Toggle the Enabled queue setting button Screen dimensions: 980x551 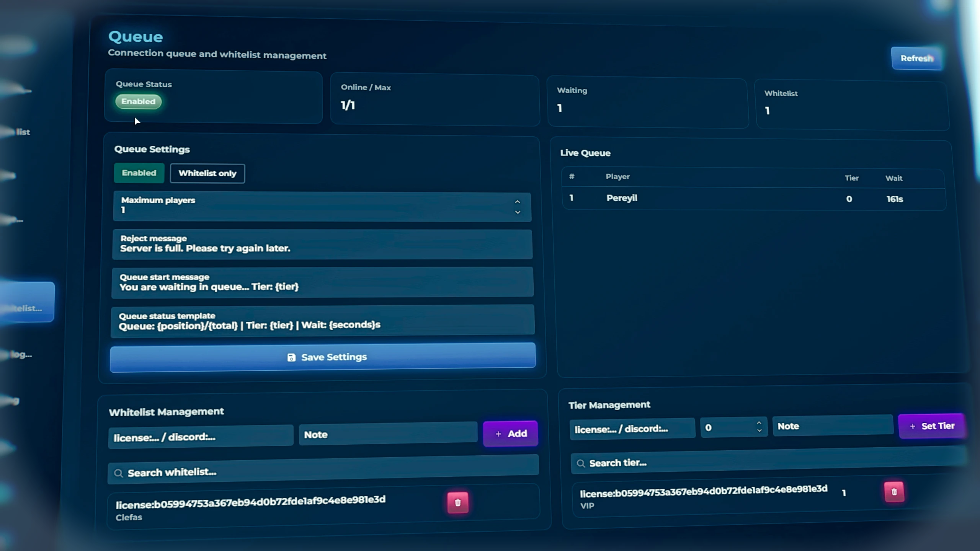(x=139, y=173)
